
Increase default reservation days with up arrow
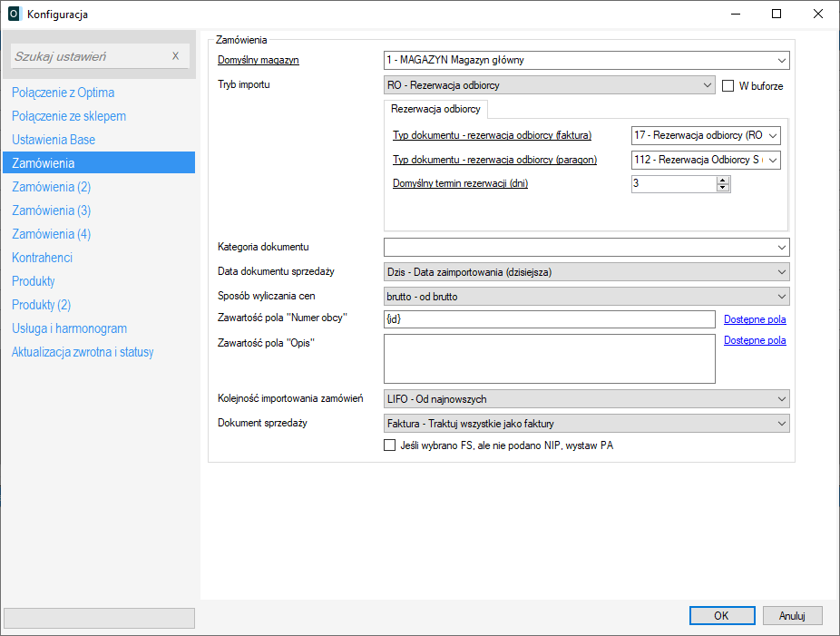click(723, 180)
